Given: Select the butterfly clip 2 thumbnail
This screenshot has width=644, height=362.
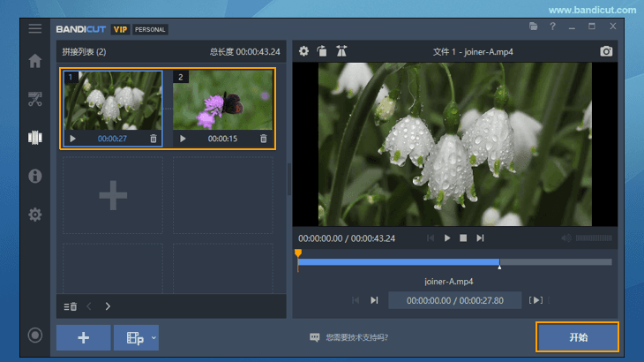Looking at the screenshot, I should tap(222, 100).
